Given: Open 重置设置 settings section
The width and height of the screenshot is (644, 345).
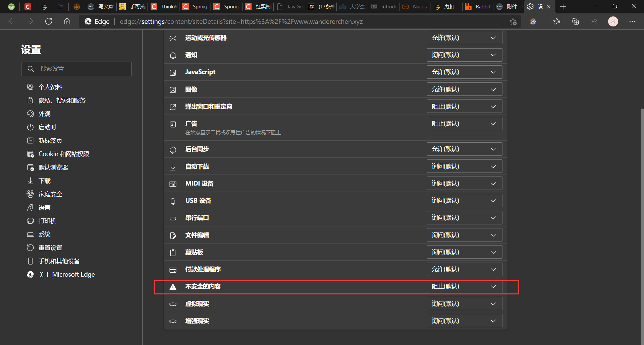Looking at the screenshot, I should [45, 248].
